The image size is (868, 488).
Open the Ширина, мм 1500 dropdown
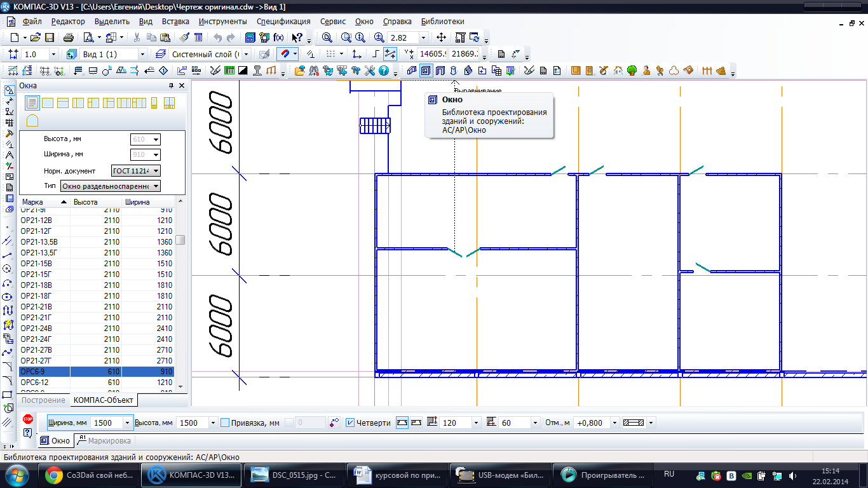coord(128,423)
